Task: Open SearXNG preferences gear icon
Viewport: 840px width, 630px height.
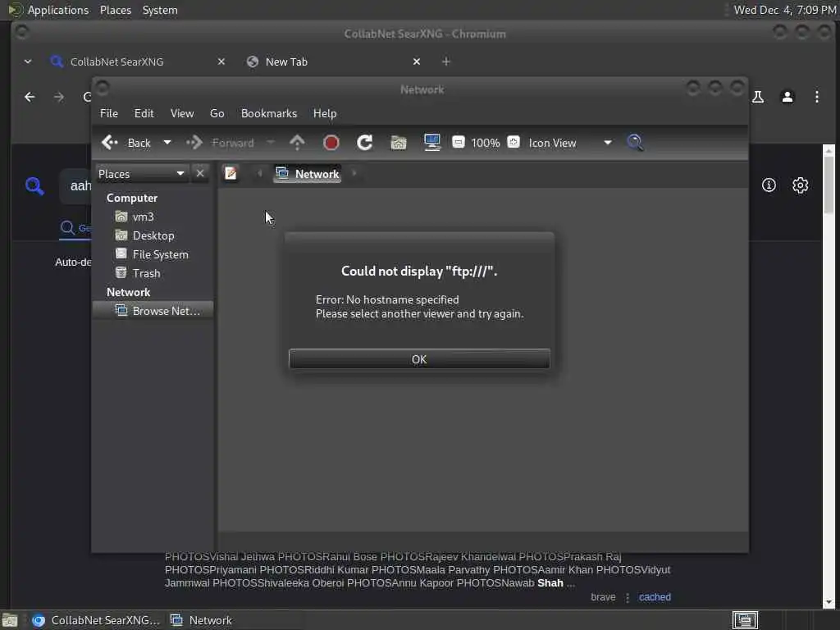Action: (801, 185)
